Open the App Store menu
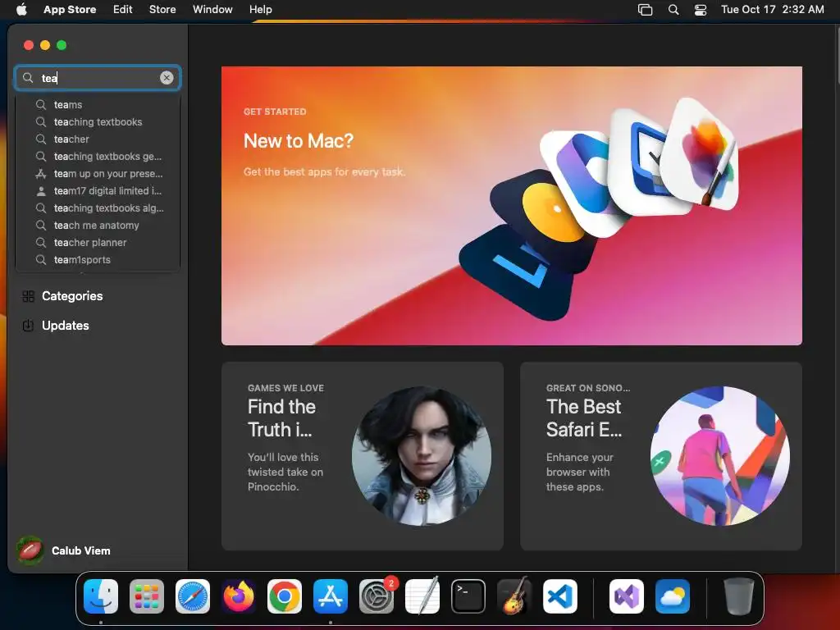Screen dimensions: 840x630 (x=70, y=9)
